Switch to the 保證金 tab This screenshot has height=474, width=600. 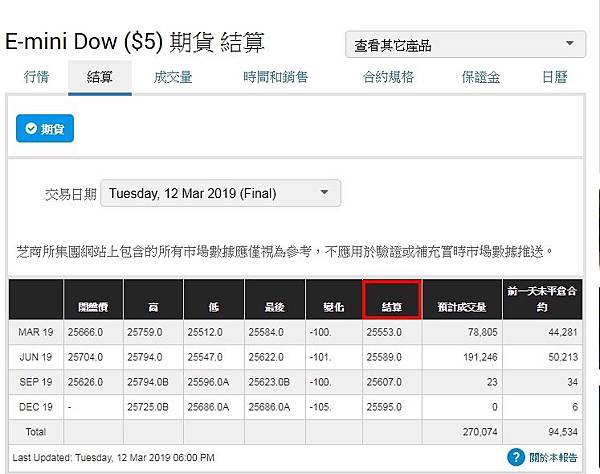481,77
